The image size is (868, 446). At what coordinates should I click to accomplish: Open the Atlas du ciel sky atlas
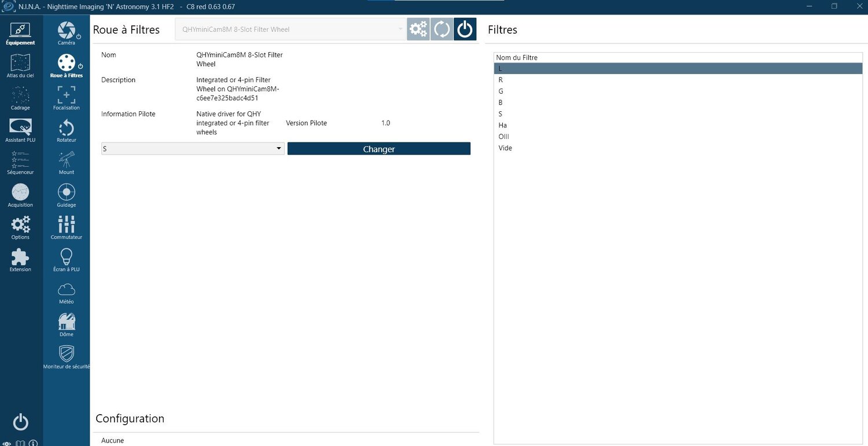click(20, 66)
